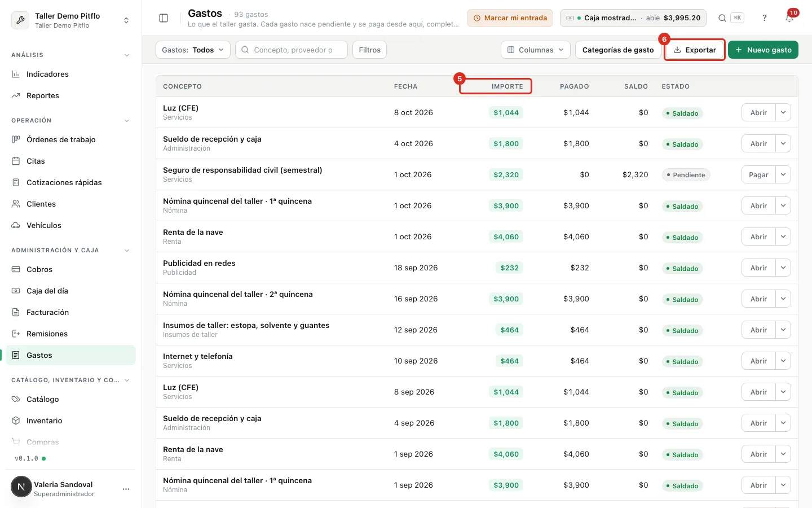The image size is (812, 508).
Task: Open the help question mark icon
Action: (765, 18)
